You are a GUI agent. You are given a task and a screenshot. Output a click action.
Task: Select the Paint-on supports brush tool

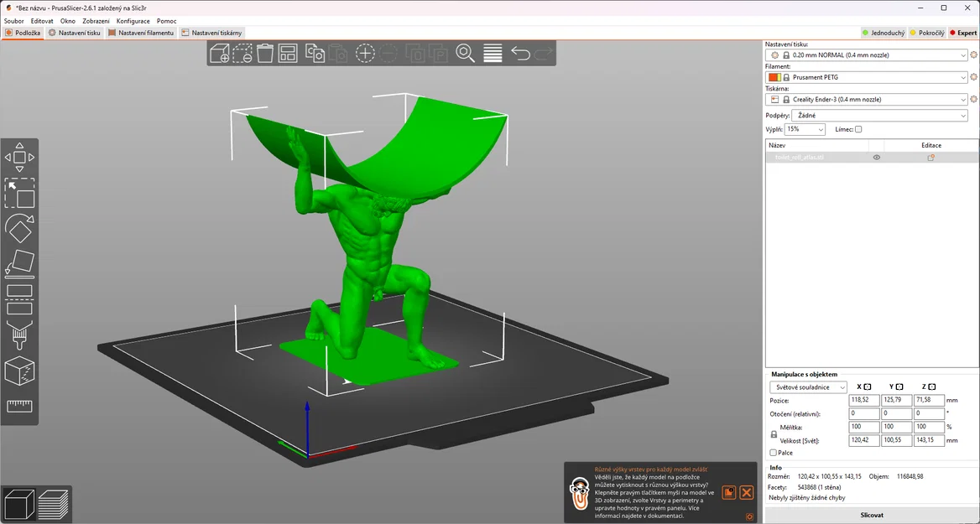(19, 335)
